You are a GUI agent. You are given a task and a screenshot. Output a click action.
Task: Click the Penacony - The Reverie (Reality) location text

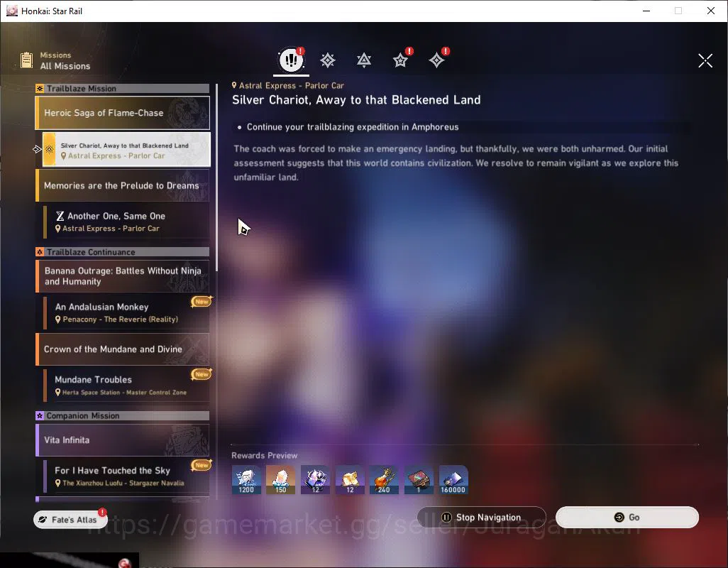tap(120, 319)
